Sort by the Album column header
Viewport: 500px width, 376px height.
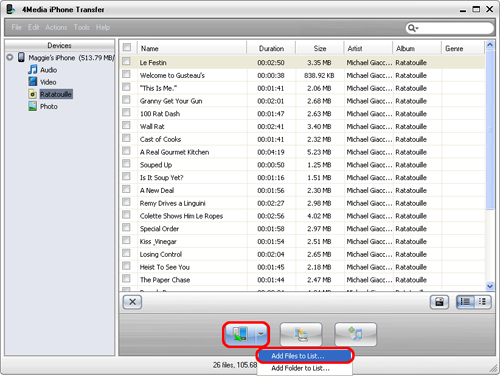pos(417,48)
